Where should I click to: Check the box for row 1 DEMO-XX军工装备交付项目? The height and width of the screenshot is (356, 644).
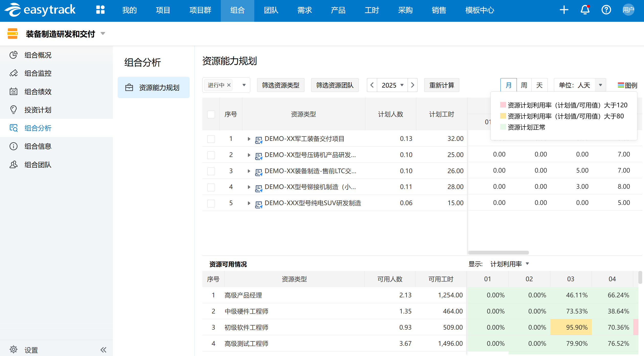[211, 139]
